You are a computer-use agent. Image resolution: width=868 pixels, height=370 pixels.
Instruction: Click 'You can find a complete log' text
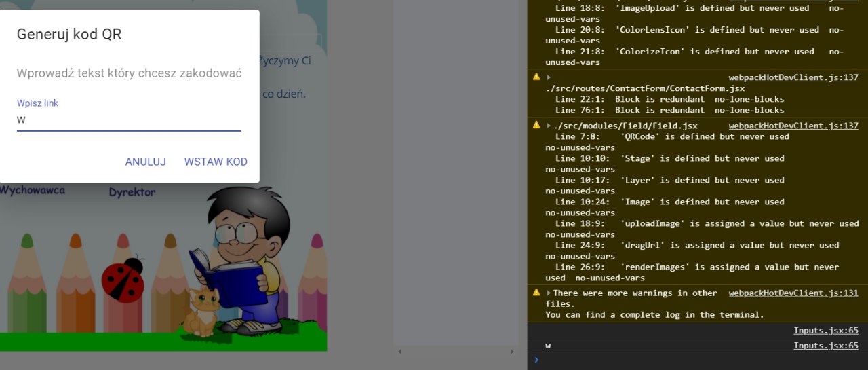coord(655,315)
